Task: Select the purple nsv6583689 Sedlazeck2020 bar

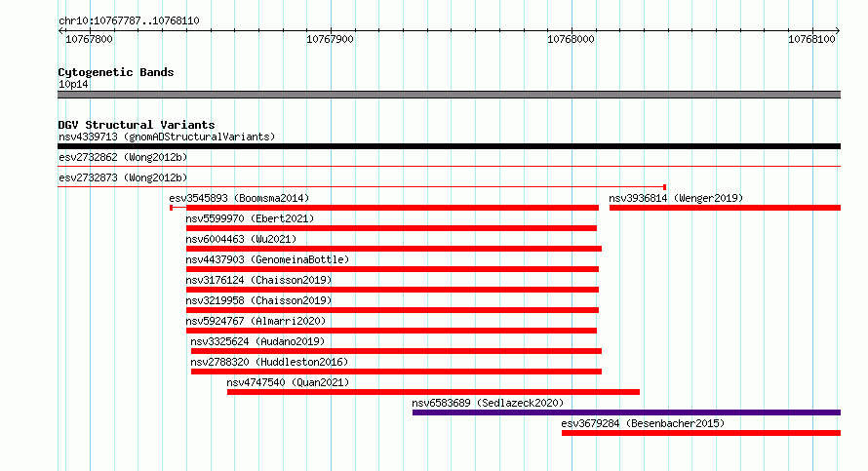Action: pos(627,412)
